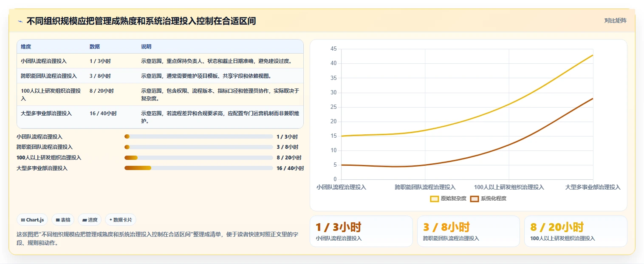644x264 pixels.
Task: Click 大型多事业部治理投入 label beside progress bar
Action: coord(42,168)
